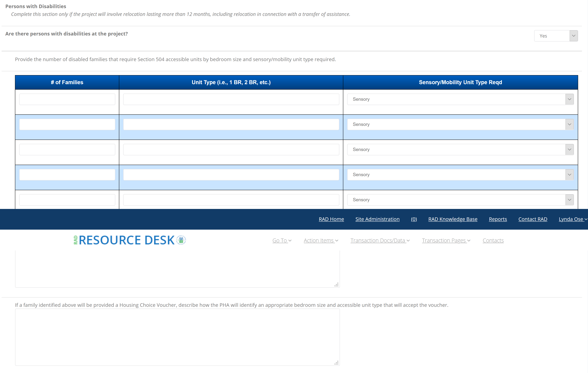Viewport: 588px width, 373px height.
Task: Click the HUD seal icon beside logo
Action: click(181, 240)
